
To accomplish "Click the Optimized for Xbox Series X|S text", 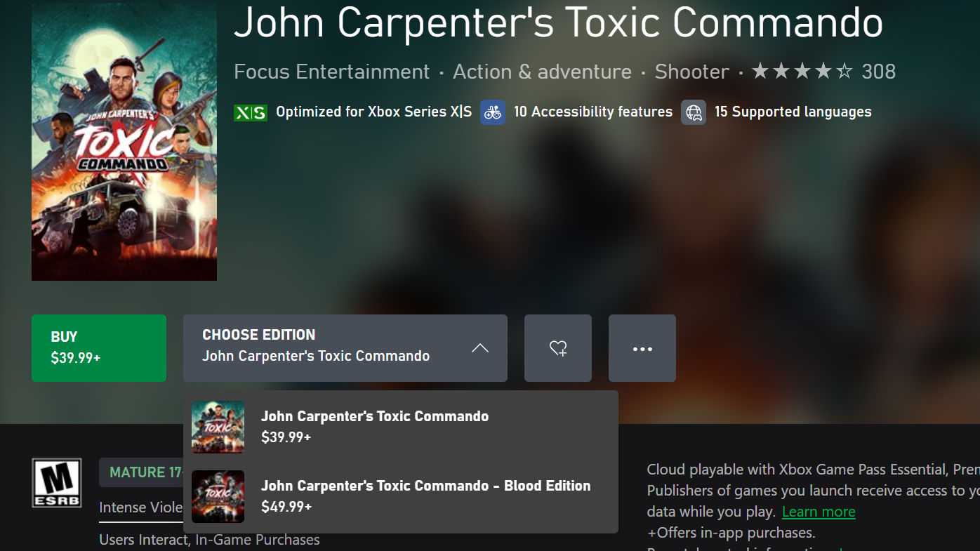I will pyautogui.click(x=373, y=112).
